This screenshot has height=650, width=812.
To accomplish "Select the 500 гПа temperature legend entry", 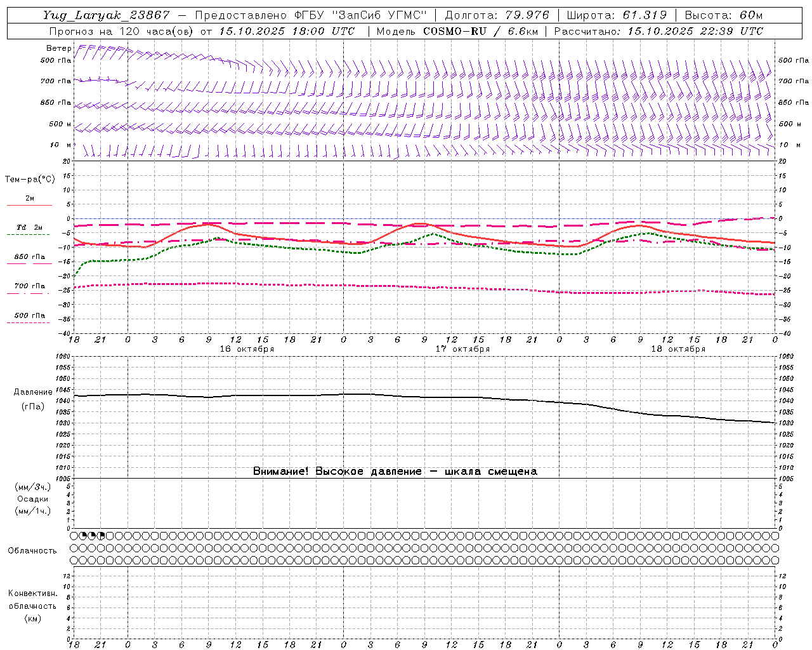I will click(x=30, y=315).
